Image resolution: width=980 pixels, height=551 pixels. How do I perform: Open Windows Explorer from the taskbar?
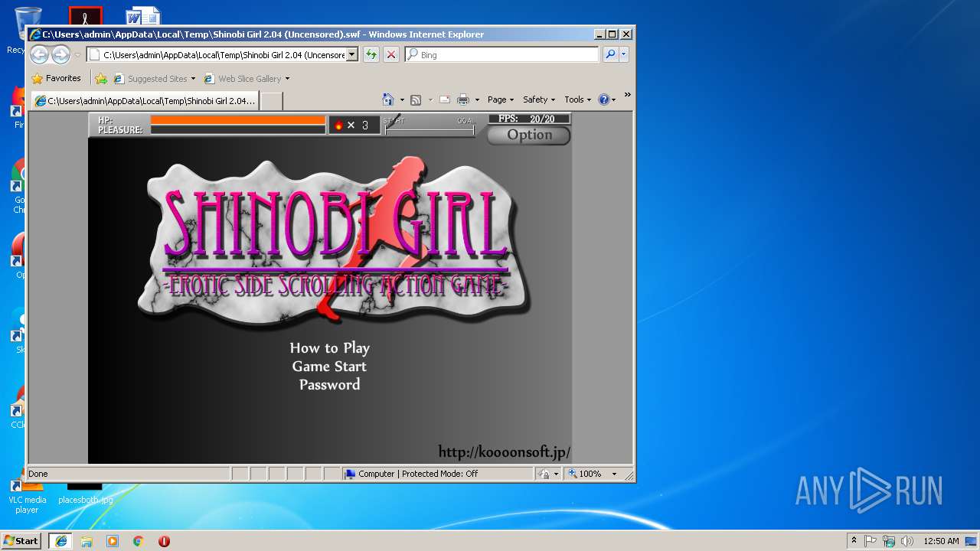(x=87, y=541)
